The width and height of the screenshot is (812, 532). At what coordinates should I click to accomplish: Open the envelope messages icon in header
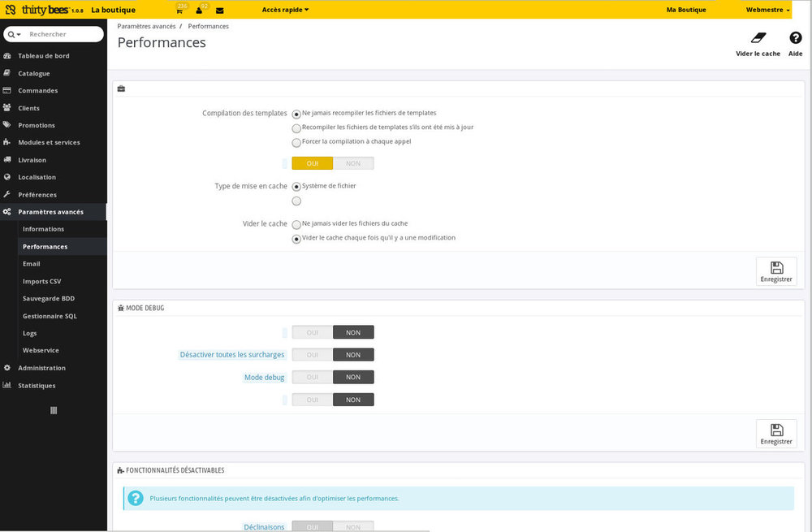(x=219, y=11)
